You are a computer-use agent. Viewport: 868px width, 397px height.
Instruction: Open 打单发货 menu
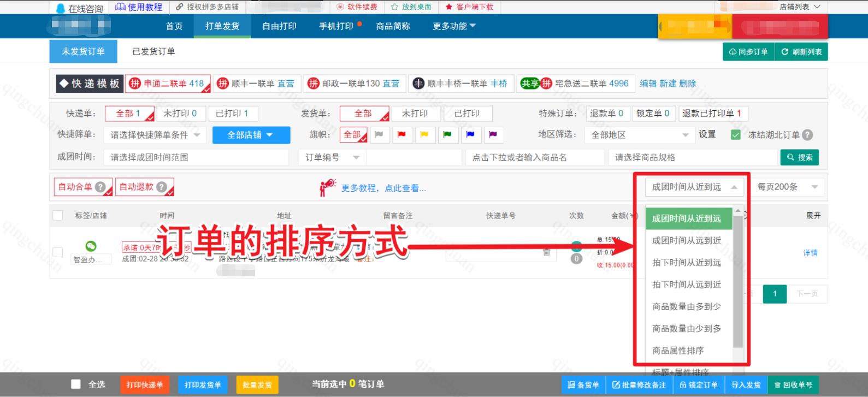pyautogui.click(x=222, y=26)
